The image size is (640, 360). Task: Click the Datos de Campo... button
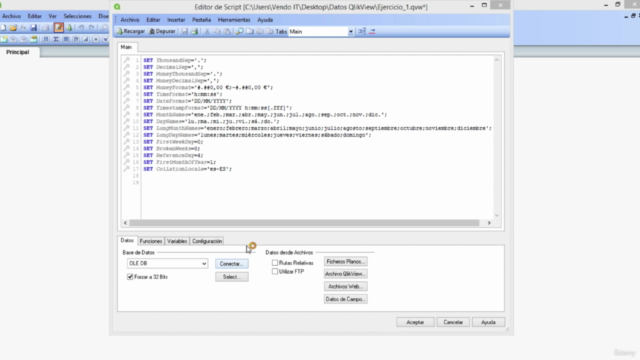(345, 299)
